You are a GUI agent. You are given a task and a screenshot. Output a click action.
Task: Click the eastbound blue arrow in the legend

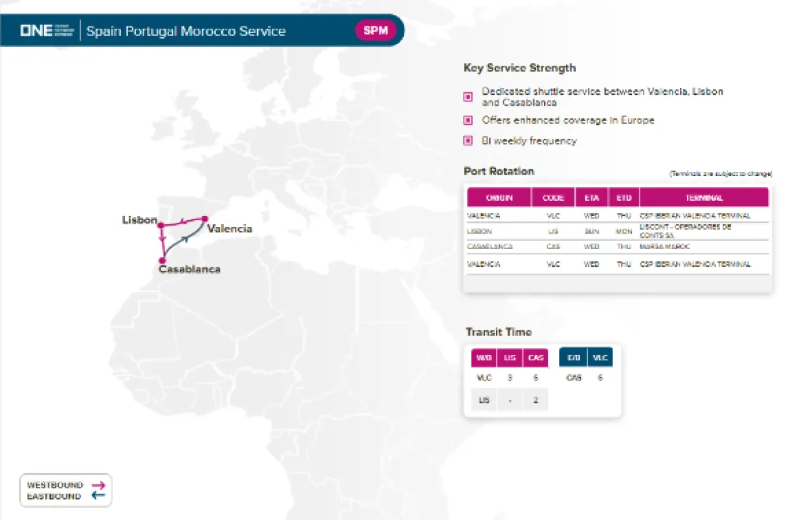point(99,496)
